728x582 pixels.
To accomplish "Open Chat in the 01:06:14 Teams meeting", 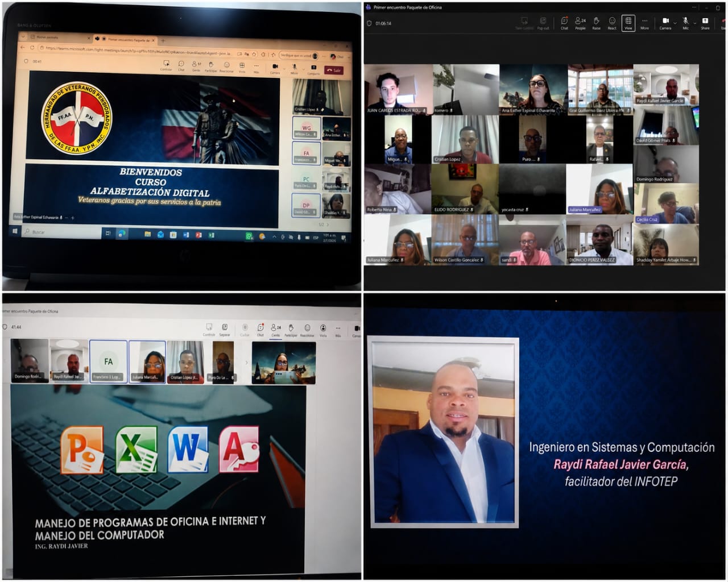I will click(564, 23).
